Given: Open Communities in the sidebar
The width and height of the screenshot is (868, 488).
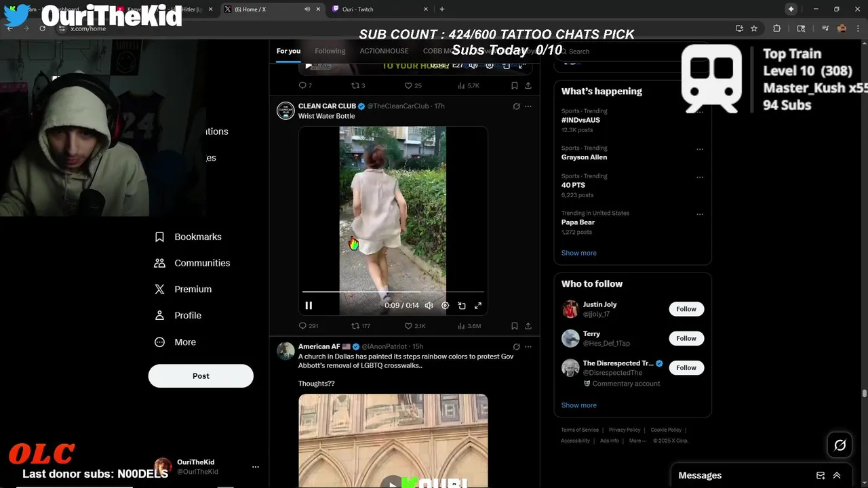Looking at the screenshot, I should 193,263.
